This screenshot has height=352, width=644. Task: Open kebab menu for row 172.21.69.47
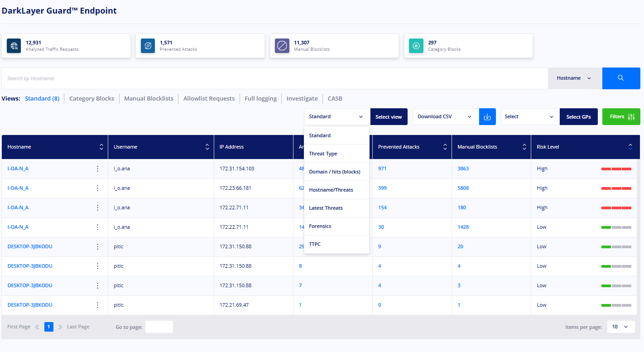97,305
